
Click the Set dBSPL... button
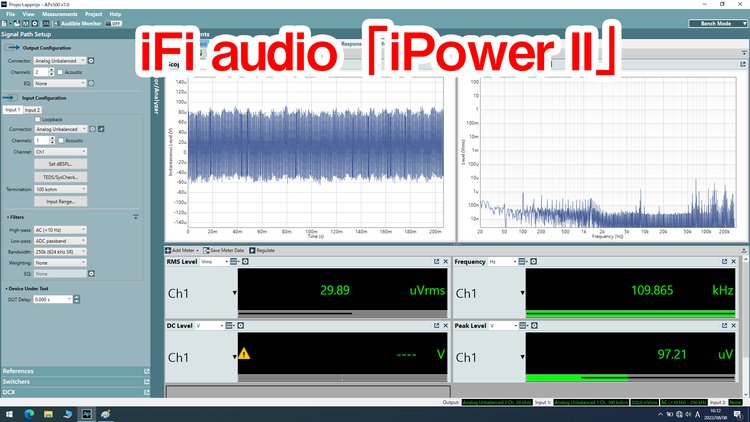click(61, 164)
